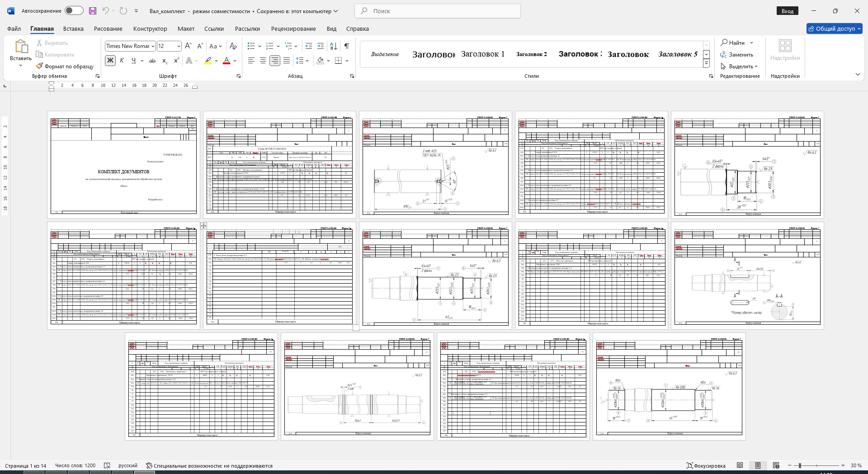Click the Clear Formatting icon

click(233, 46)
